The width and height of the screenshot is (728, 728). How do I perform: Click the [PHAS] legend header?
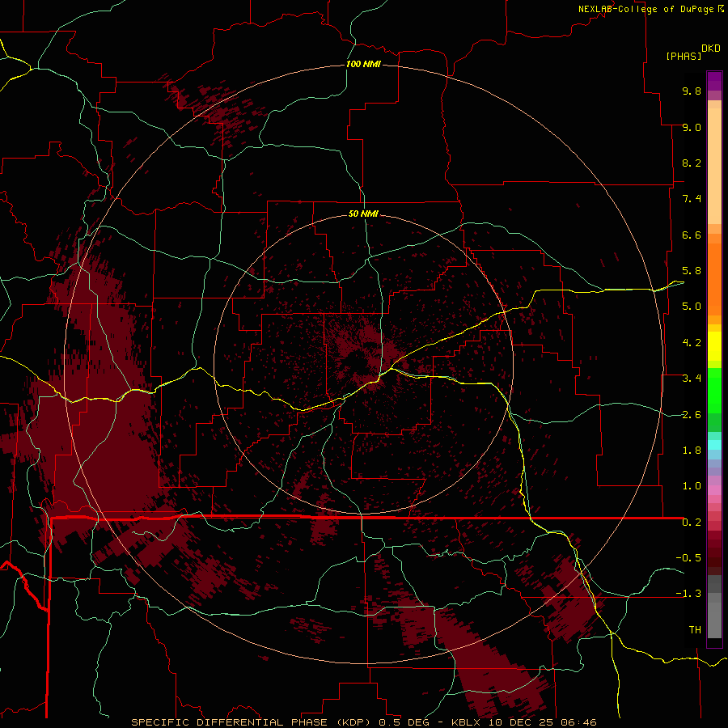(684, 57)
